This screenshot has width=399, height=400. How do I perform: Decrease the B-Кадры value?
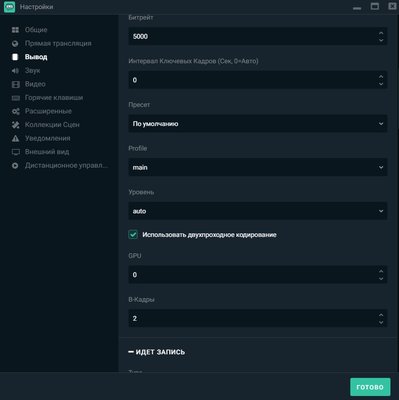click(381, 322)
